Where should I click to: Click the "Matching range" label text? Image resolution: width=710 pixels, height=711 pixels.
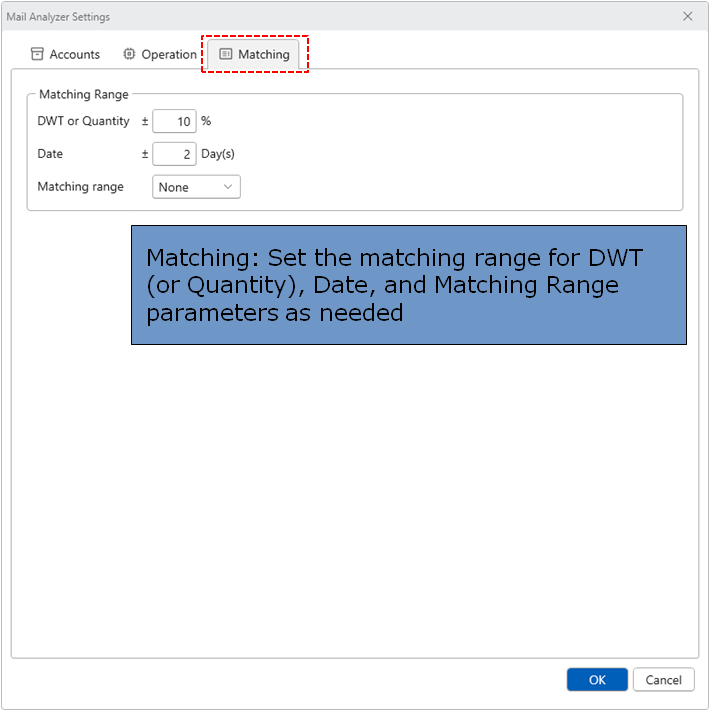[x=81, y=187]
